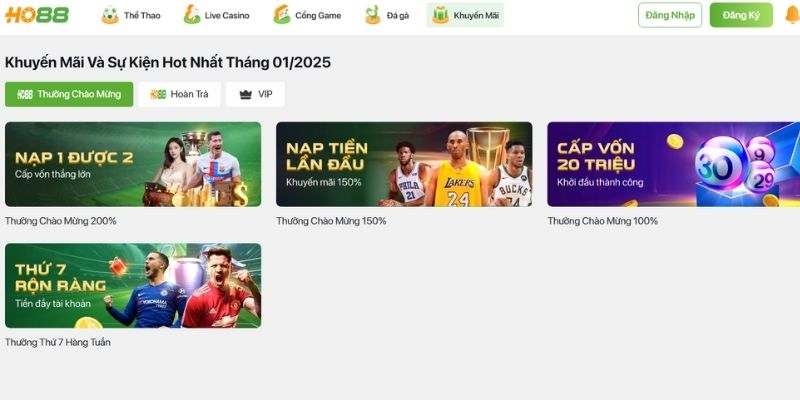
Task: Click the Khuyến Mãi gift icon
Action: (x=440, y=15)
